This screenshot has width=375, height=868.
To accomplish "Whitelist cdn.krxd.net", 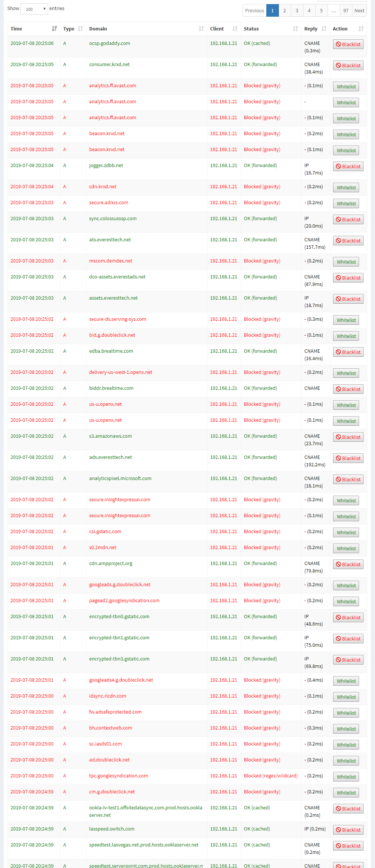I will coord(346,187).
